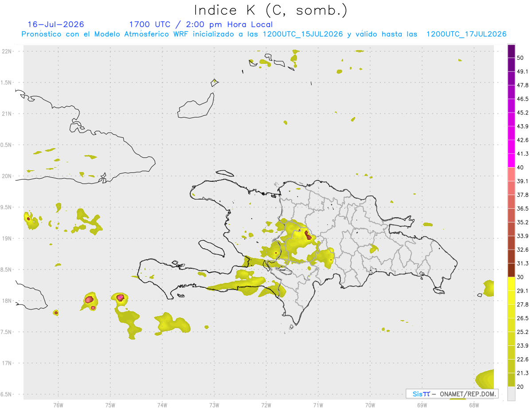Click the colorbar value "36.5"
This screenshot has height=411, width=532.
(523, 208)
